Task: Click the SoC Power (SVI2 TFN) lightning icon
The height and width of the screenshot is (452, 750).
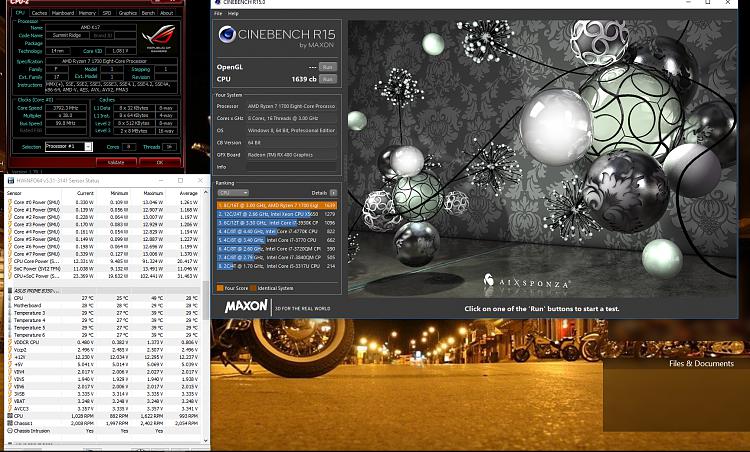Action: [10, 269]
